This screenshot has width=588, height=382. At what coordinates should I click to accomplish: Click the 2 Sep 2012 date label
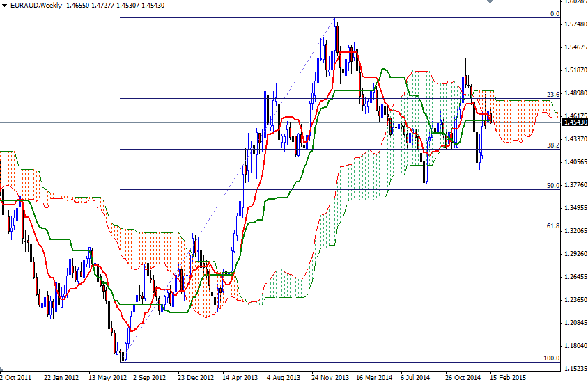tap(149, 377)
